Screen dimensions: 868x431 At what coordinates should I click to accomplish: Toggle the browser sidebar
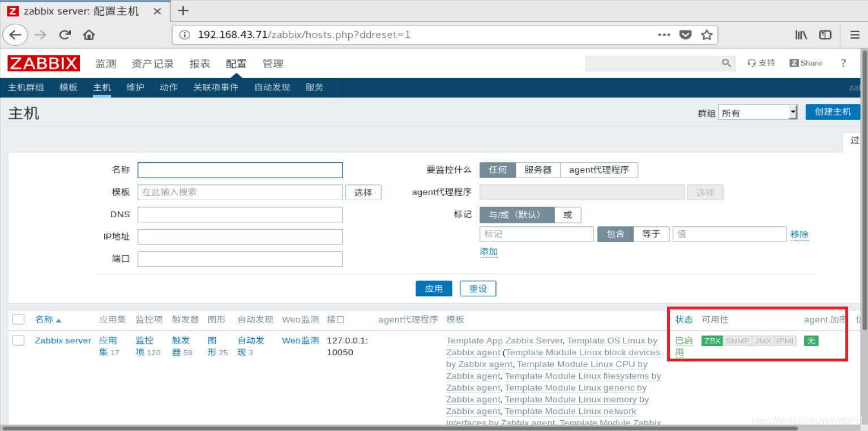coord(826,35)
